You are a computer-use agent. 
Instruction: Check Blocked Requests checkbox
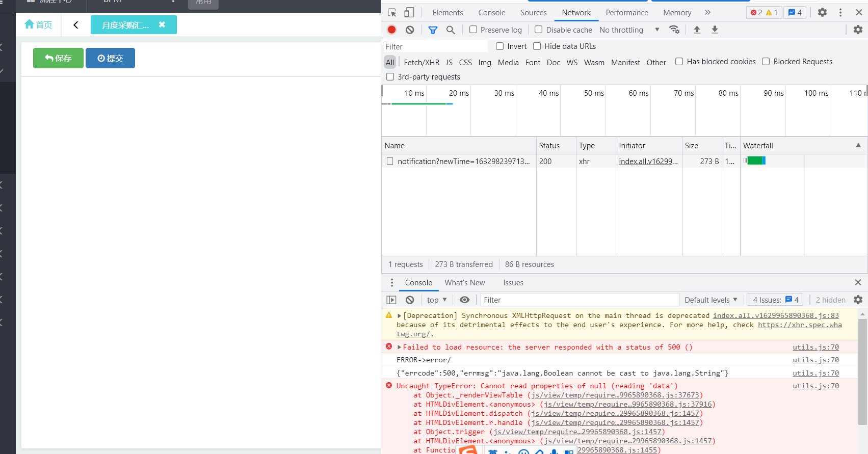tap(766, 62)
